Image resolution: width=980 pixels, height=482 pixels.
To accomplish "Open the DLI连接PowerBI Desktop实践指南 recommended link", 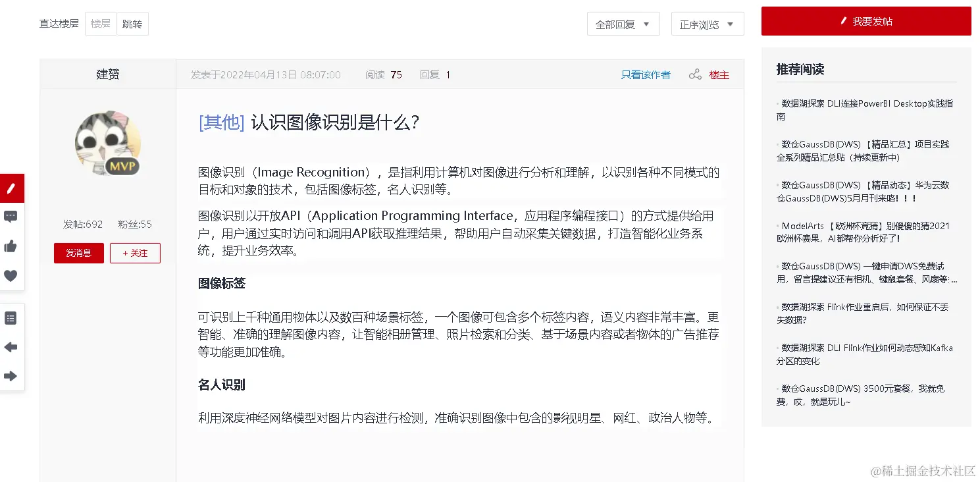I will tap(865, 110).
